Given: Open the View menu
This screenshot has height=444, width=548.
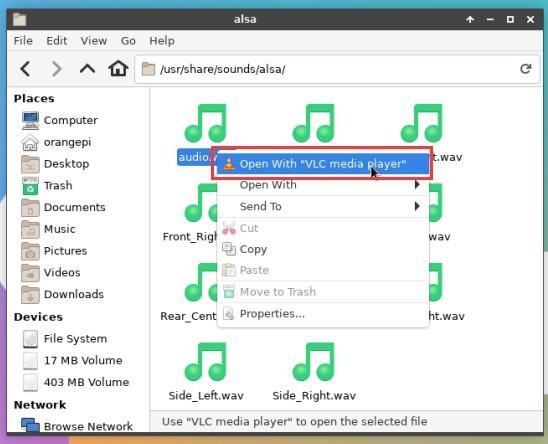Looking at the screenshot, I should (94, 41).
